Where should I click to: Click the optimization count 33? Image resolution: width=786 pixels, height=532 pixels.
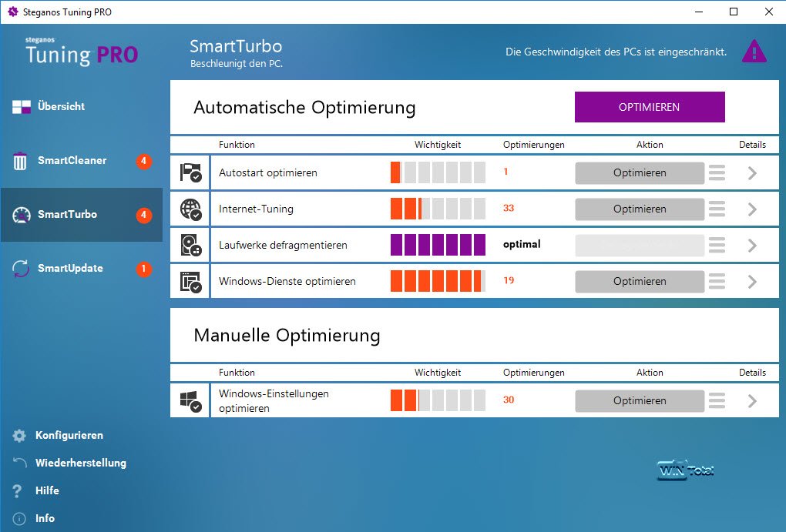tap(509, 208)
